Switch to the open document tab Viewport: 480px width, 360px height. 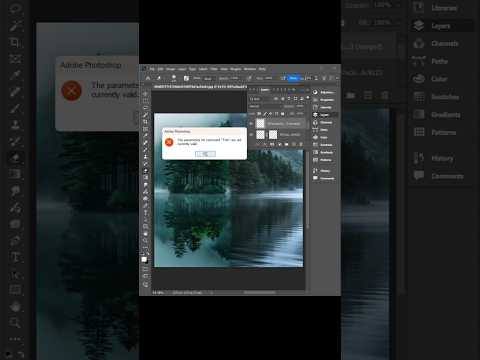click(200, 87)
